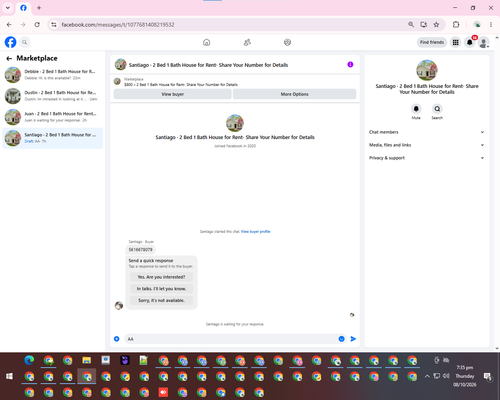Open the Friends icon in top navigation
This screenshot has width=500, height=400.
[247, 42]
